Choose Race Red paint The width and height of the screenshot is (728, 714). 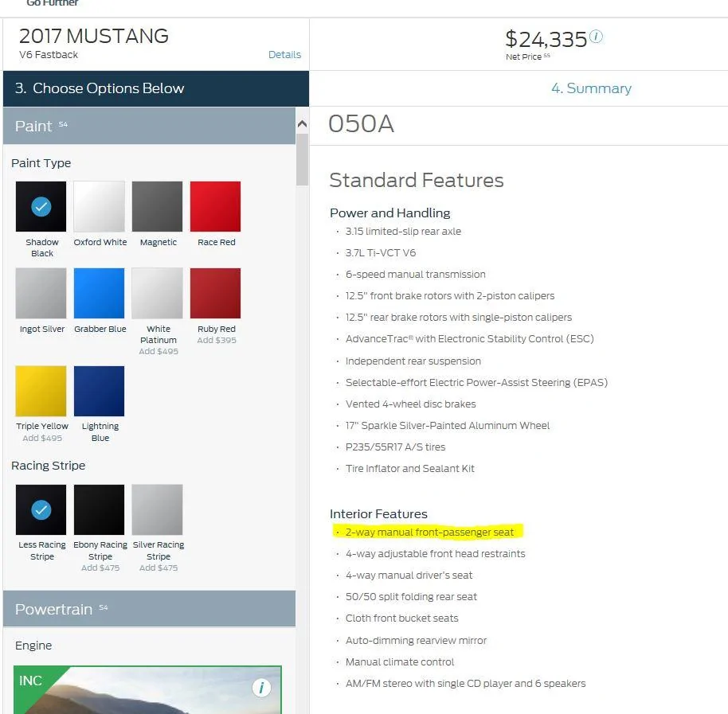click(215, 206)
